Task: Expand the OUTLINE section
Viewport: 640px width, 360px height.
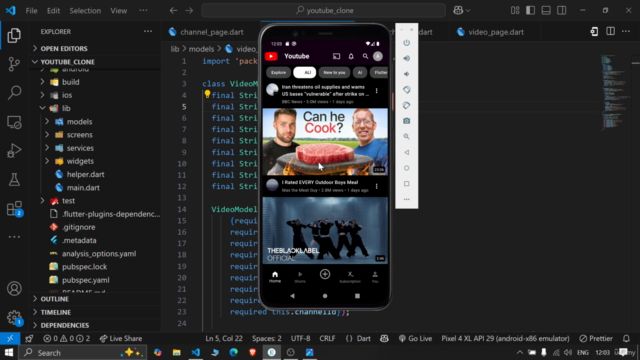Action: 54,299
